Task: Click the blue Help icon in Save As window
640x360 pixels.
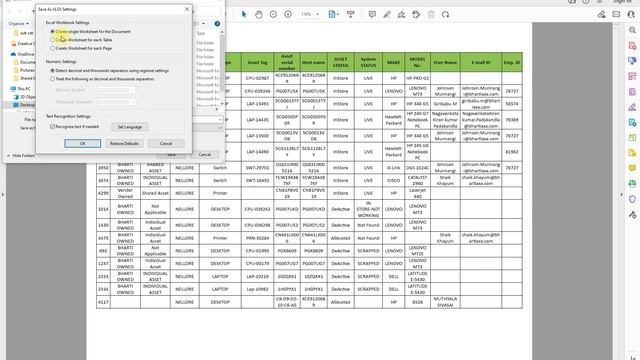Action: (x=217, y=24)
